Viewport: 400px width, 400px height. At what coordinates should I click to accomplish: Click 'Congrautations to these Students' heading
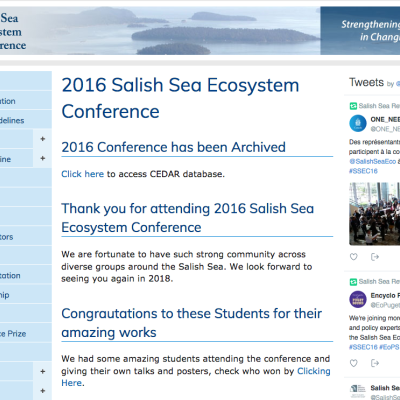(192, 323)
